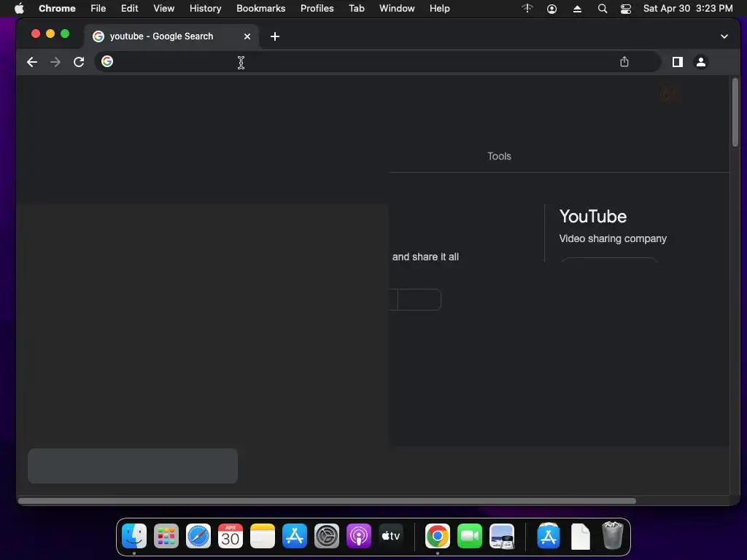Open the Bookmarks menu
747x560 pixels.
click(261, 8)
